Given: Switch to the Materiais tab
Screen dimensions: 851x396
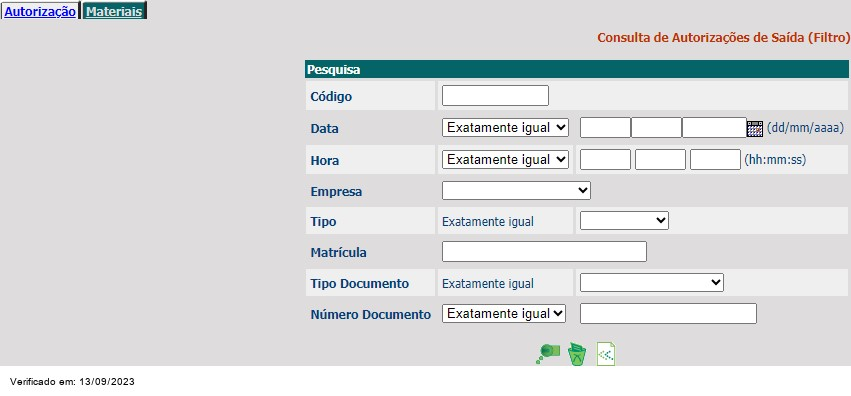Looking at the screenshot, I should [114, 11].
